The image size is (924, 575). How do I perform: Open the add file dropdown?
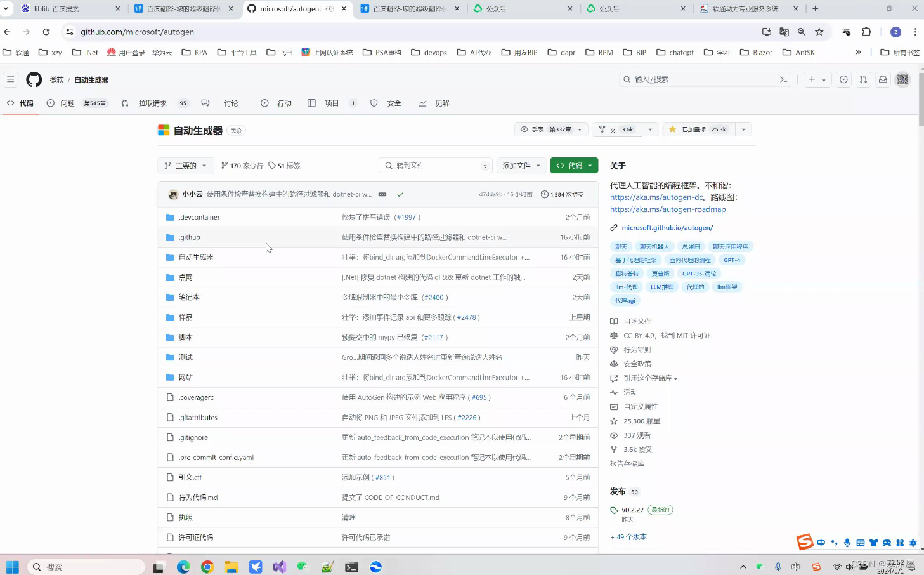(521, 166)
